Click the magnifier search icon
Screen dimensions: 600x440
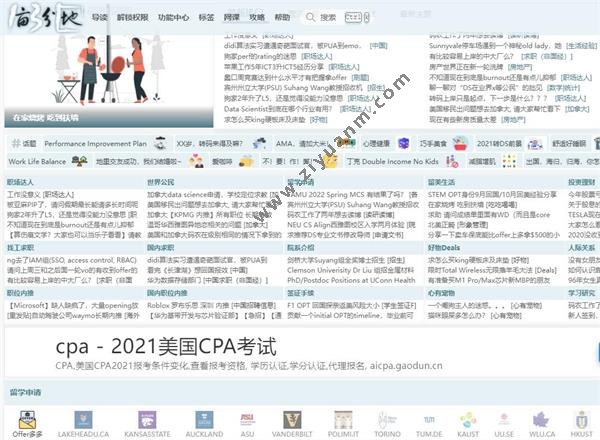pyautogui.click(x=310, y=17)
